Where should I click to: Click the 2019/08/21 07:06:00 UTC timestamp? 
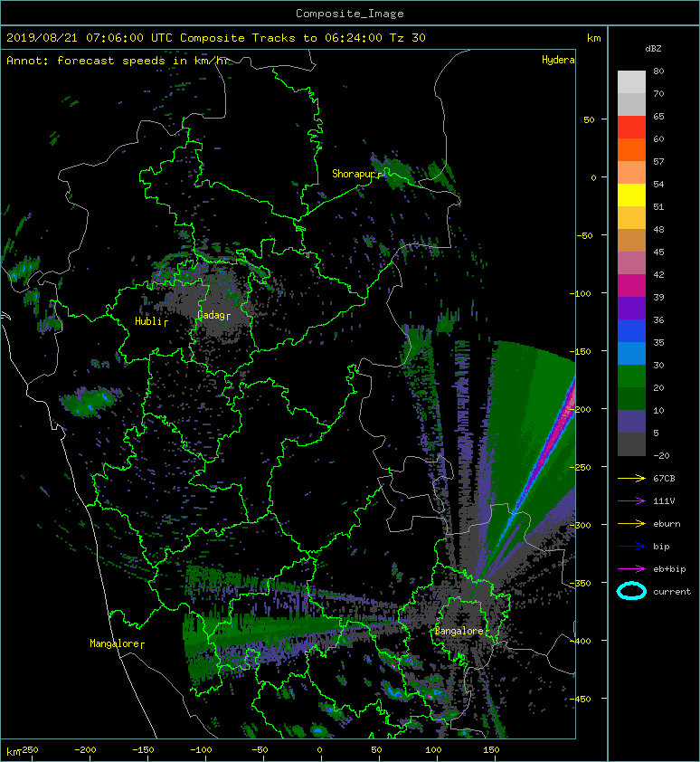tap(90, 38)
